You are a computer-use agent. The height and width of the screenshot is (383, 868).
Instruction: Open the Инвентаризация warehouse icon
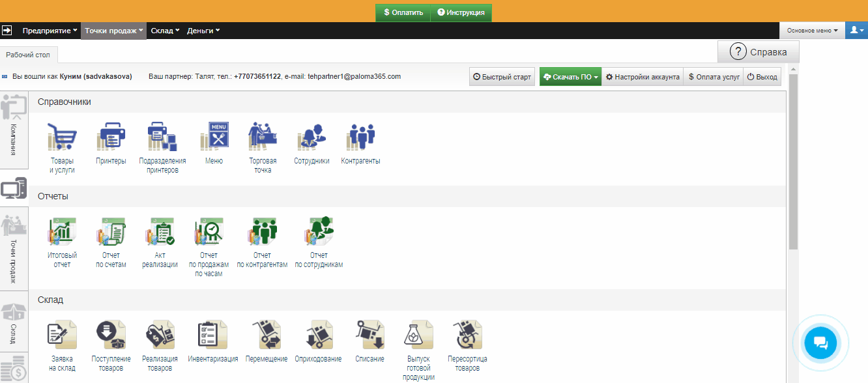[212, 335]
